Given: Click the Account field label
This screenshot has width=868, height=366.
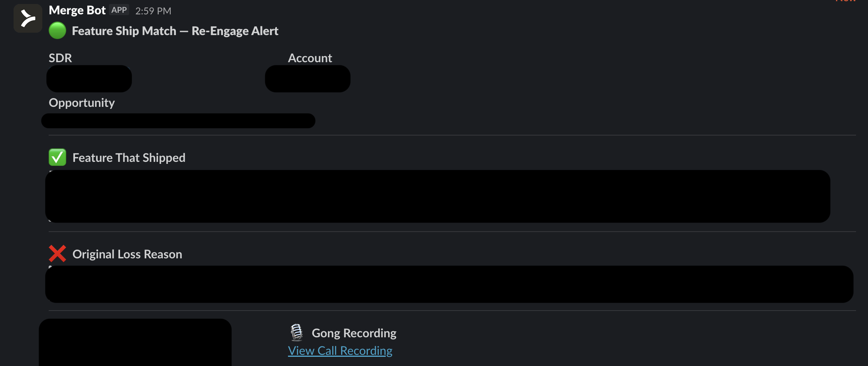Looking at the screenshot, I should pyautogui.click(x=310, y=58).
